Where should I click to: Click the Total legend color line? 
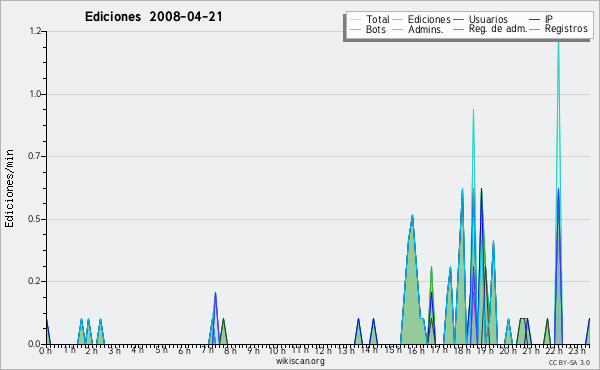coord(355,20)
